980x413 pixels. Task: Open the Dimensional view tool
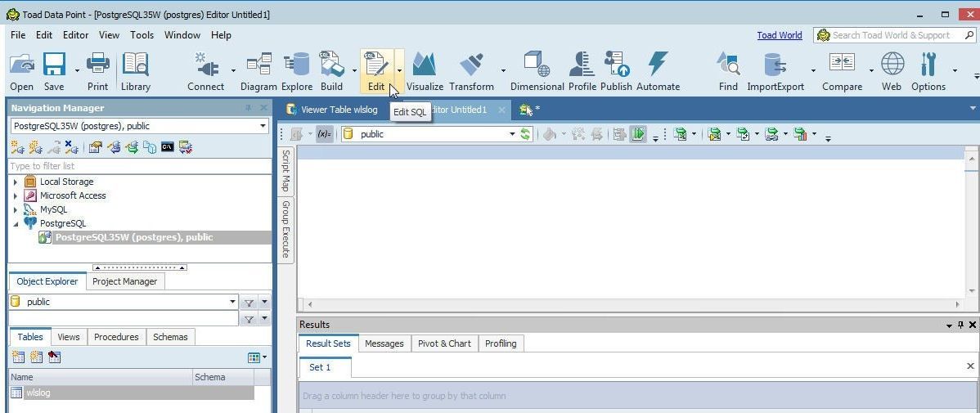tap(537, 65)
